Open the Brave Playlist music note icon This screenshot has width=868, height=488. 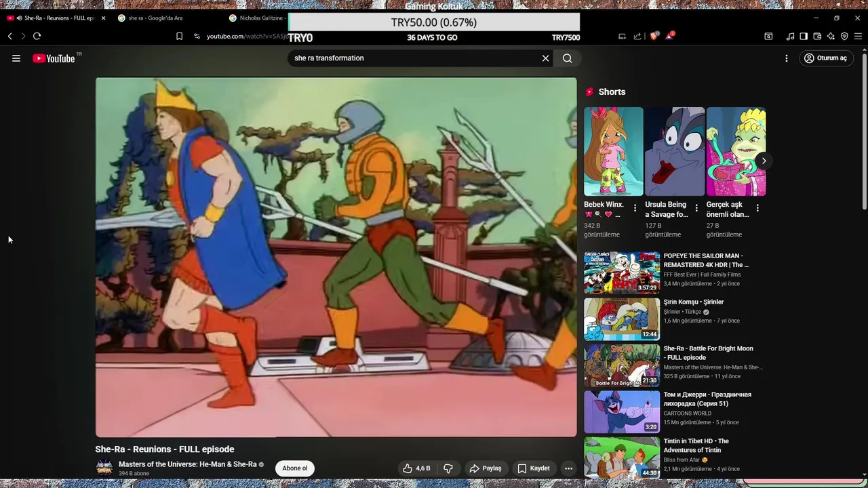tap(790, 36)
